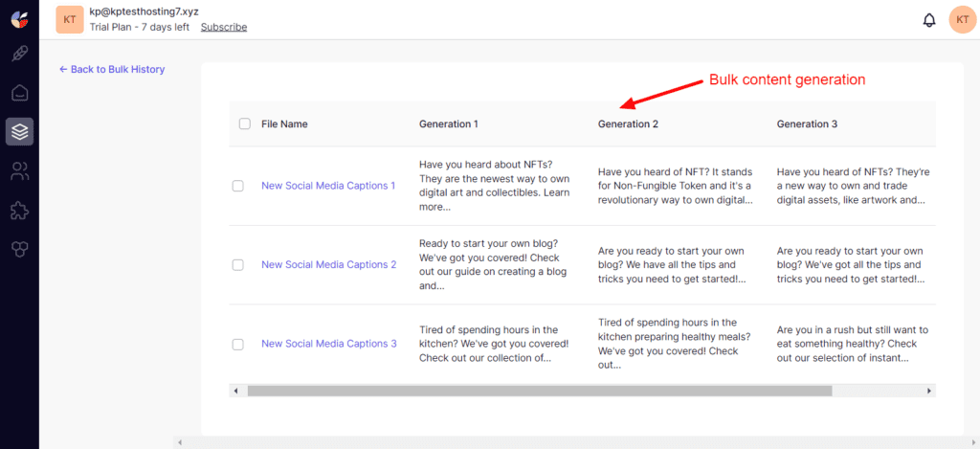Click the 'Trial Plan - 7 days left' text
Image resolution: width=980 pixels, height=449 pixels.
click(x=140, y=27)
